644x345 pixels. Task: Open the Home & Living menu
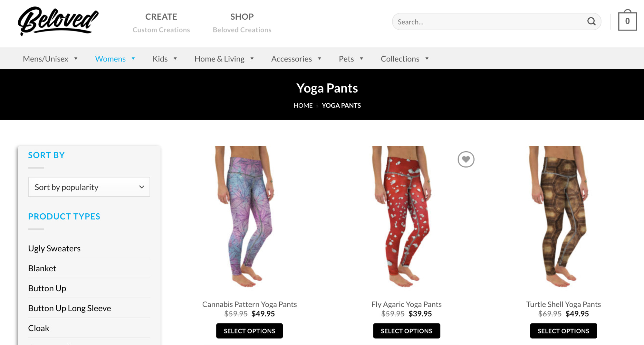pyautogui.click(x=219, y=59)
